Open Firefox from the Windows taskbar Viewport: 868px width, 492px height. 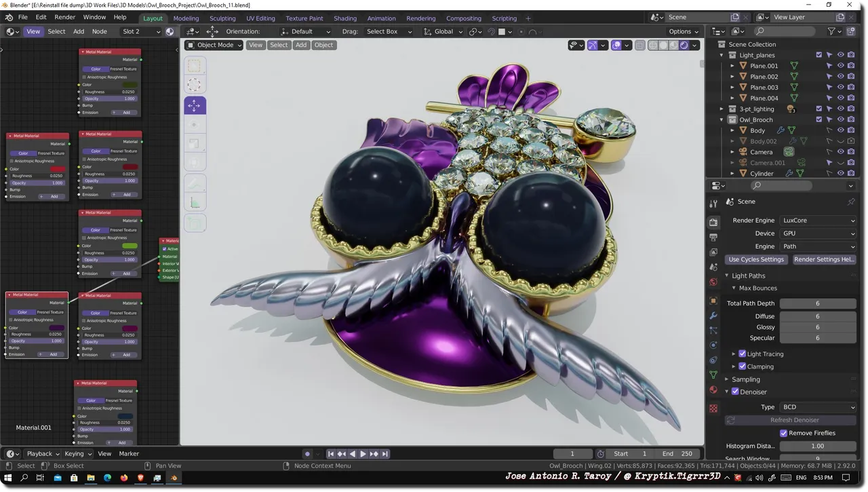[x=124, y=478]
